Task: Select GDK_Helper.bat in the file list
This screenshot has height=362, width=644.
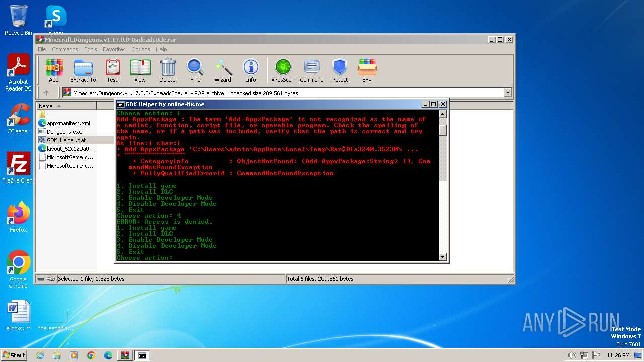Action: 62,140
